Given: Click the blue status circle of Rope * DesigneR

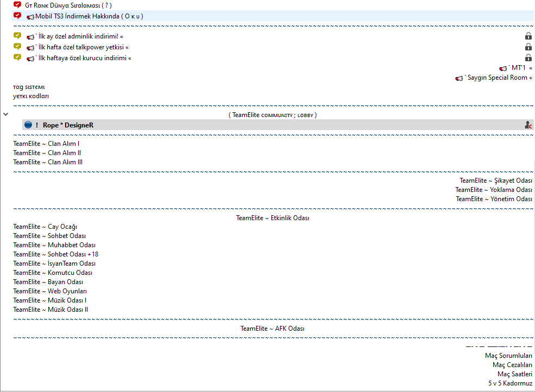Looking at the screenshot, I should point(28,125).
